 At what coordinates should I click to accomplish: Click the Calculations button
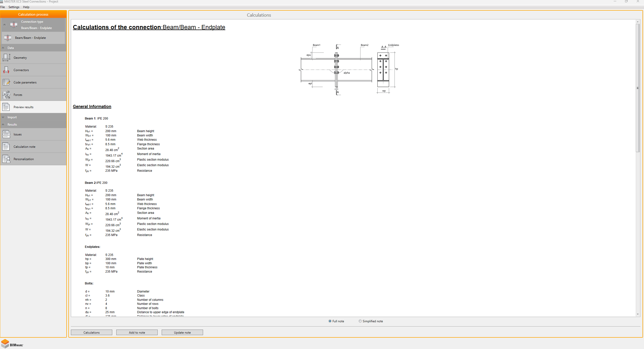92,332
